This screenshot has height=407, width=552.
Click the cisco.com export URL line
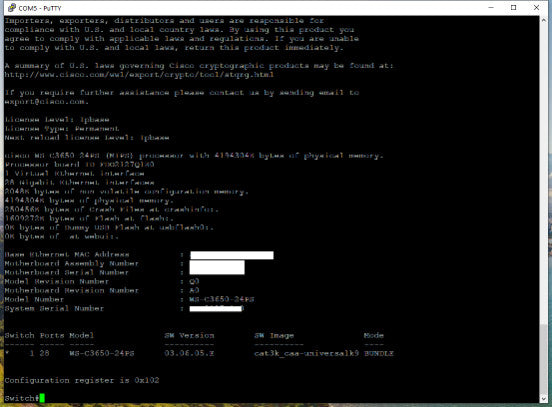coord(139,75)
